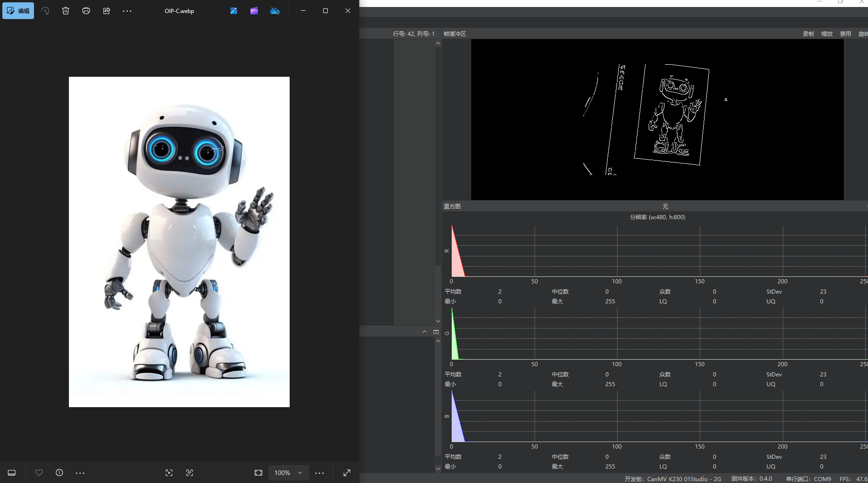Click the red R channel histogram graph
The height and width of the screenshot is (483, 868).
(659, 251)
